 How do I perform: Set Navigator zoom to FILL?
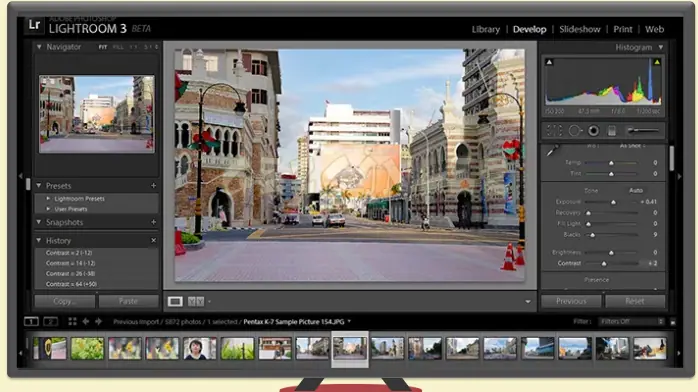[x=118, y=47]
